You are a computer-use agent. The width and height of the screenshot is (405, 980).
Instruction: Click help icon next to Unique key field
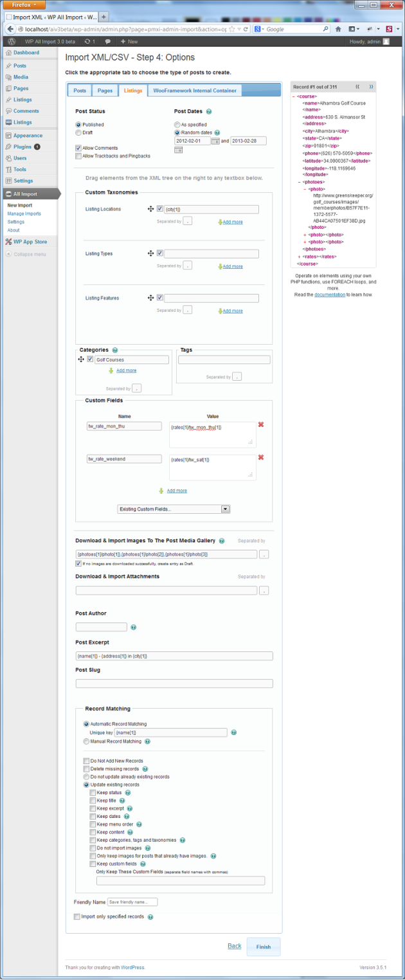pyautogui.click(x=234, y=732)
